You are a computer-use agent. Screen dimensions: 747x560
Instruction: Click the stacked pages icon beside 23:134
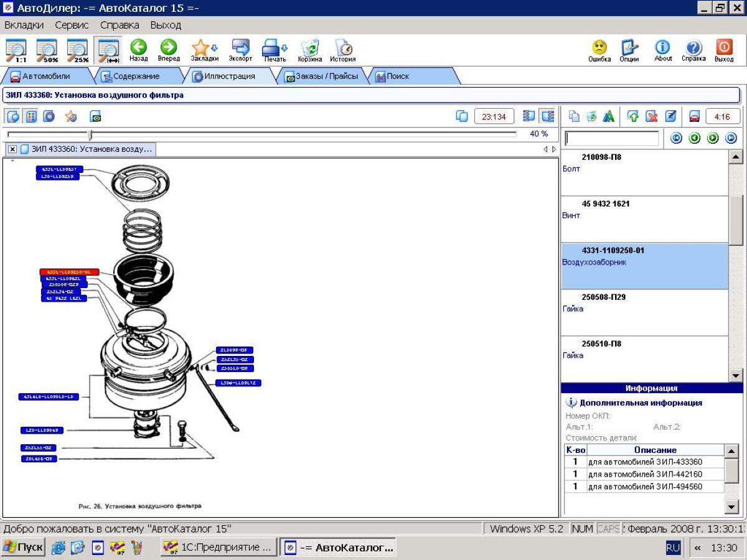pos(462,116)
